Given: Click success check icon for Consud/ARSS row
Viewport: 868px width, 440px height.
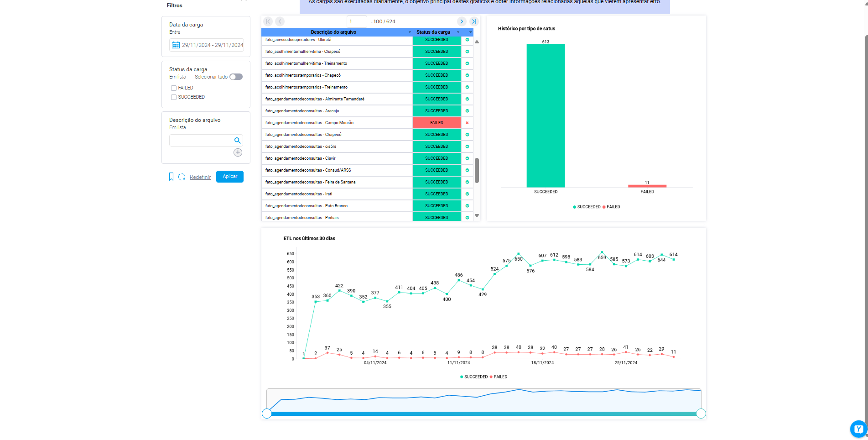Looking at the screenshot, I should pyautogui.click(x=467, y=170).
